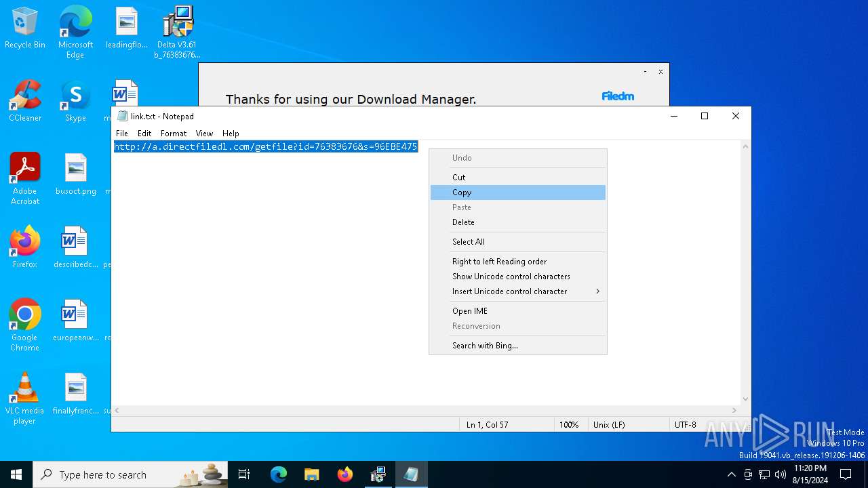Select the leadingflo image file icon
This screenshot has height=488, width=868.
click(126, 28)
